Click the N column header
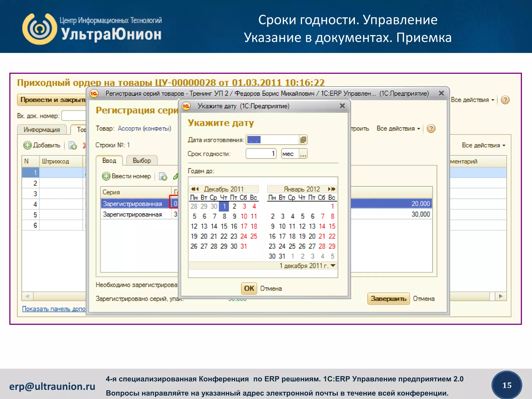The height and width of the screenshot is (399, 532). (31, 161)
